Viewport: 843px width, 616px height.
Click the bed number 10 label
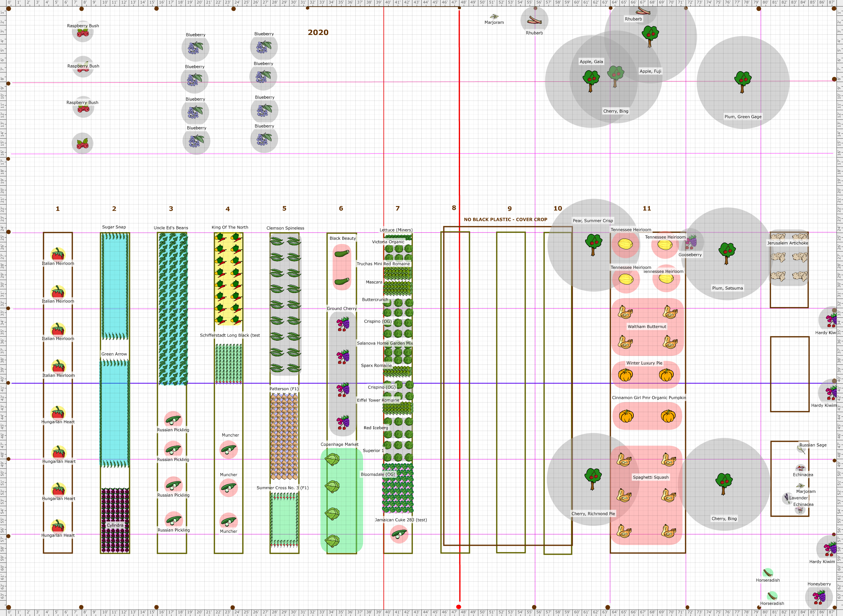[x=558, y=209]
